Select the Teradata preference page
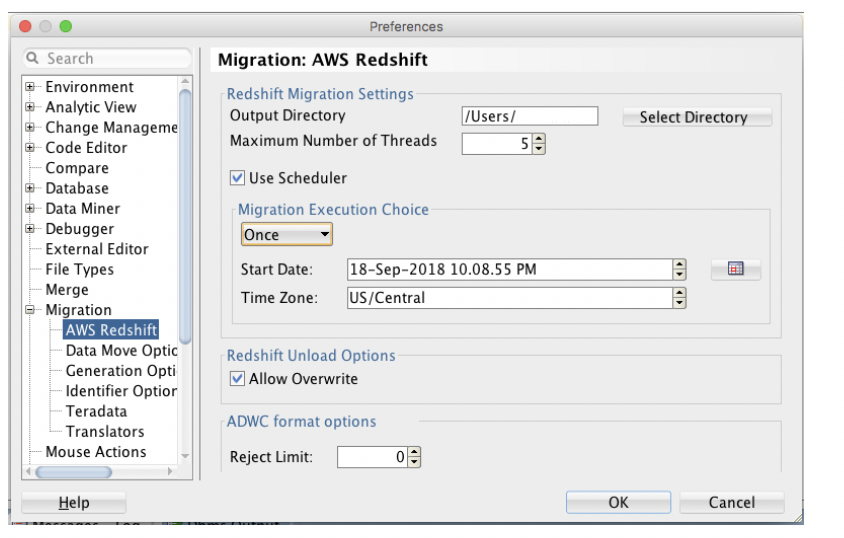The image size is (844, 538). click(x=96, y=411)
